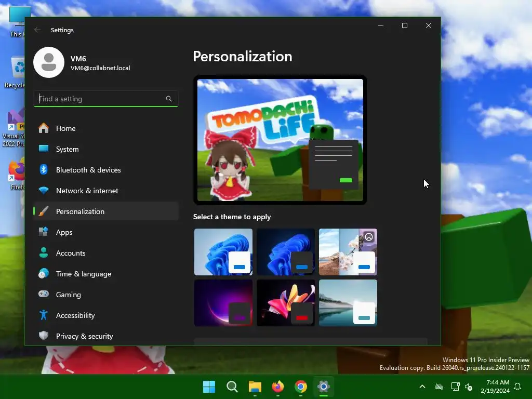
Task: Click the OneDrive cloud tray icon
Action: (x=439, y=387)
